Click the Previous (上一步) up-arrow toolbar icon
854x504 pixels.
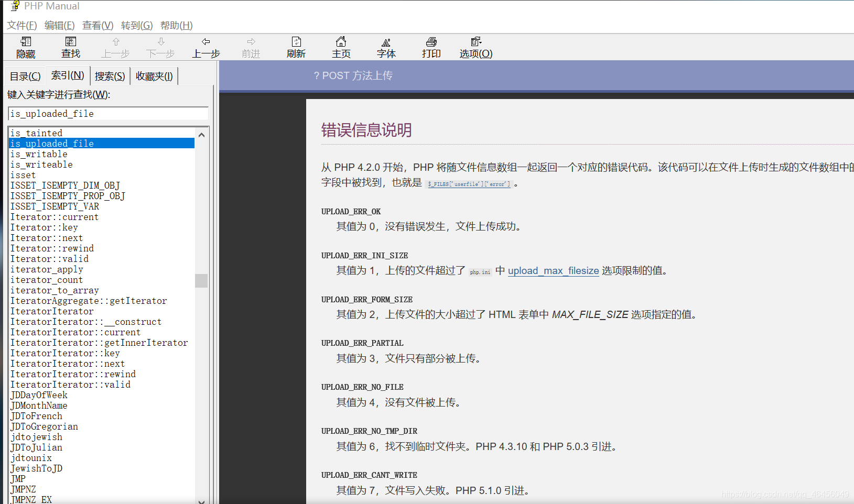tap(116, 41)
